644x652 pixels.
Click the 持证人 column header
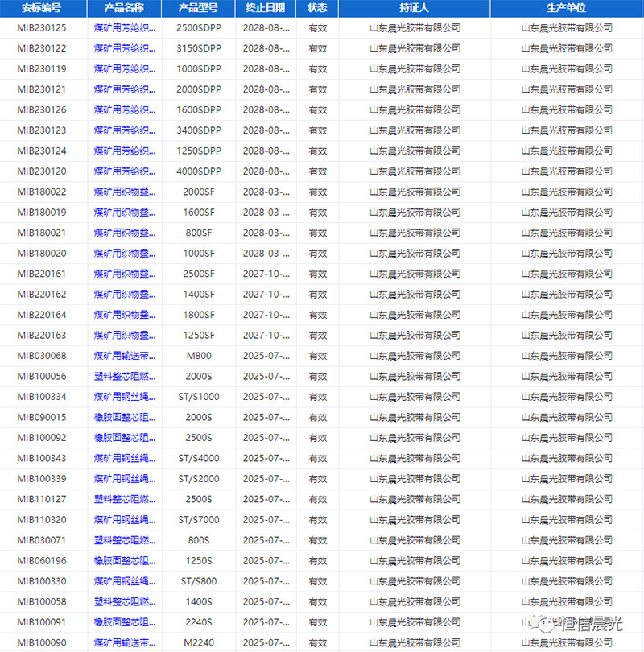point(414,8)
